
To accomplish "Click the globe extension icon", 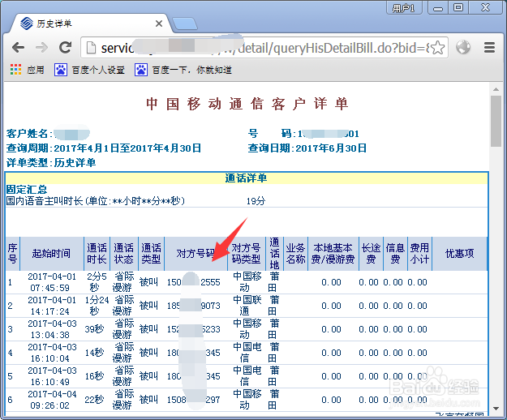I will tap(463, 48).
